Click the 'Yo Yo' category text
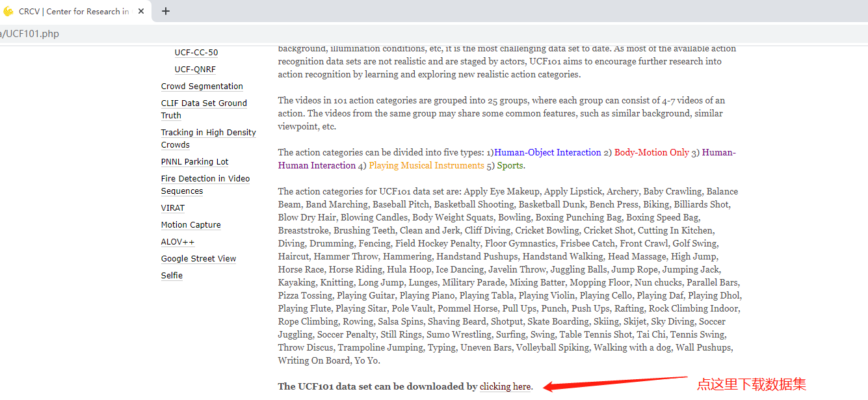868x400 pixels. point(367,360)
